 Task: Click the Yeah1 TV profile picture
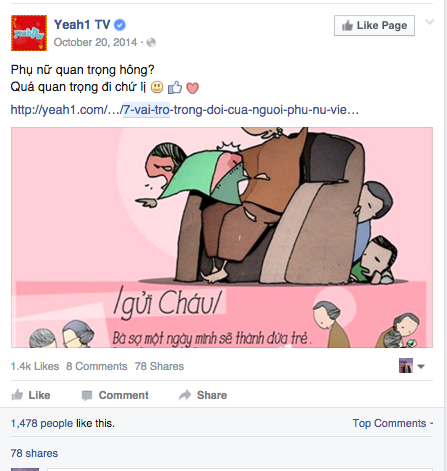(x=29, y=33)
